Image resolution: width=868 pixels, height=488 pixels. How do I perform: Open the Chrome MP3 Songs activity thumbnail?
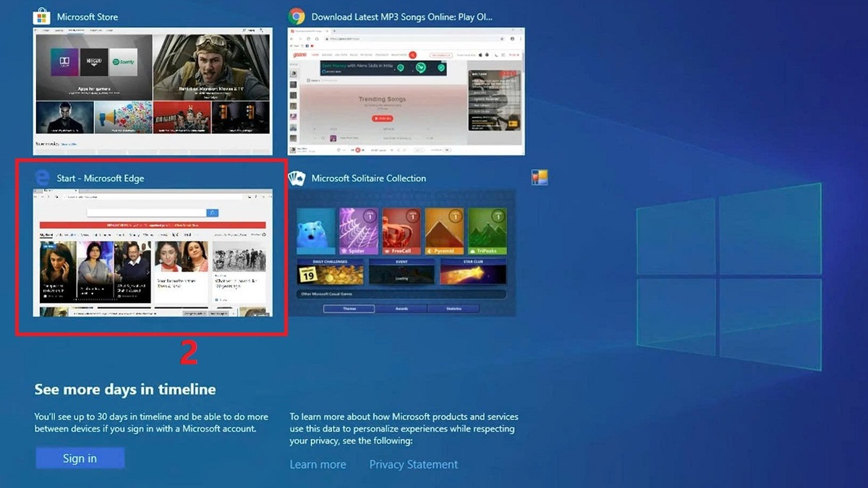click(x=406, y=91)
